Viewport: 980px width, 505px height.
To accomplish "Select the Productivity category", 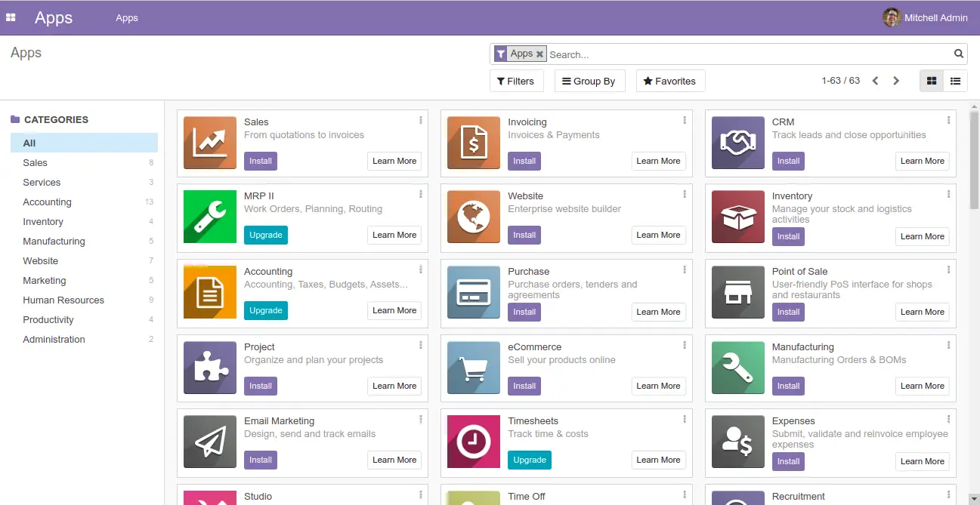I will (84, 319).
